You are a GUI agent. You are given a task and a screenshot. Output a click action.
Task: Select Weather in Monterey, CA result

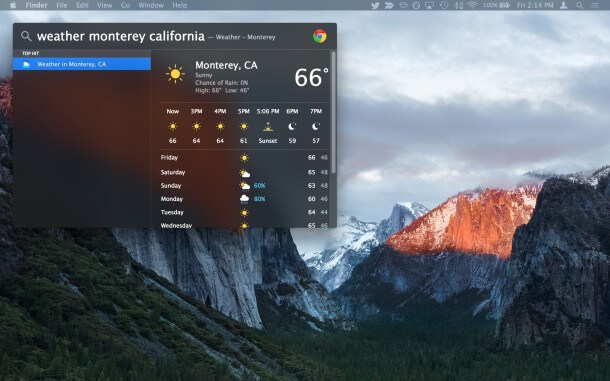(x=82, y=64)
